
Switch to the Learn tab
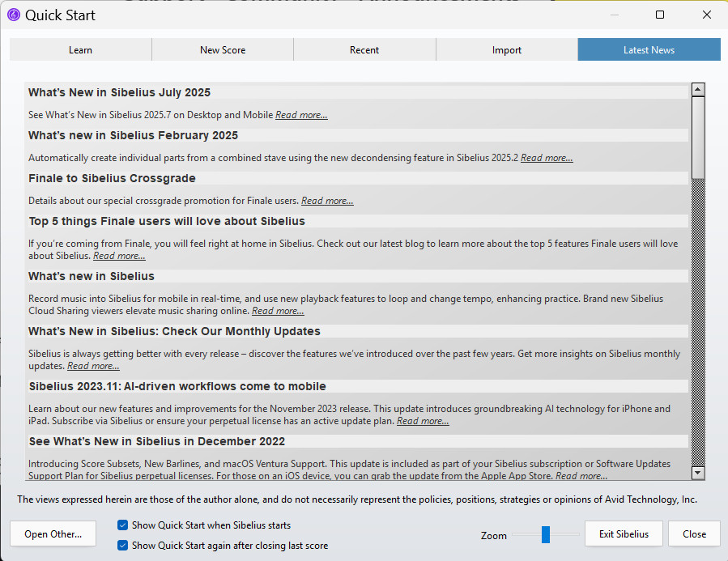[80, 49]
